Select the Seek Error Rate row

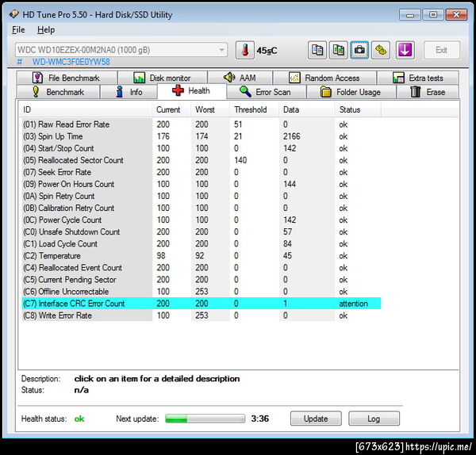click(202, 172)
